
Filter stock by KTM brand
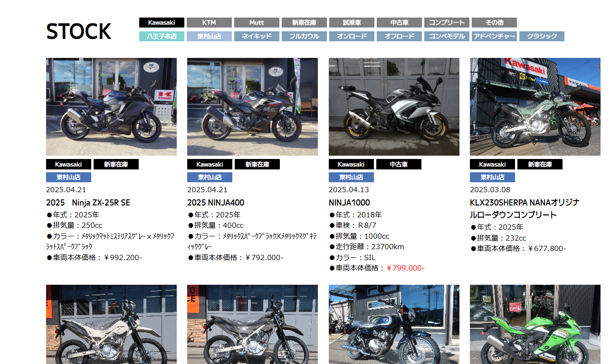pyautogui.click(x=209, y=23)
